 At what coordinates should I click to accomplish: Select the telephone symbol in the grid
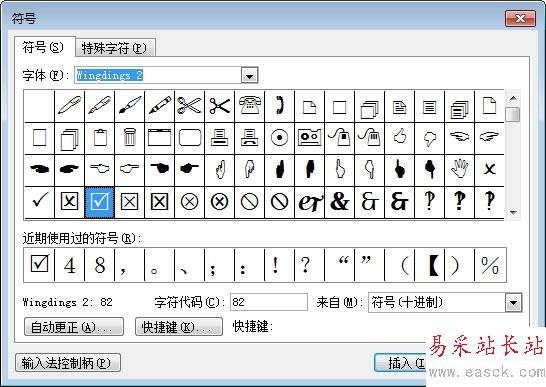coord(249,106)
